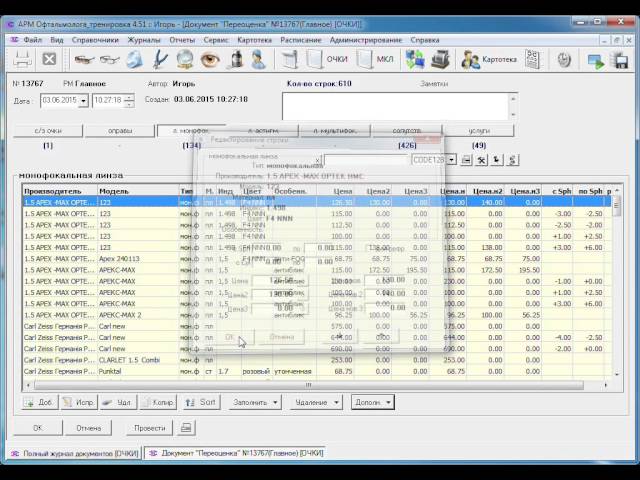Click the Sort button
This screenshot has width=640, height=480.
[x=200, y=402]
